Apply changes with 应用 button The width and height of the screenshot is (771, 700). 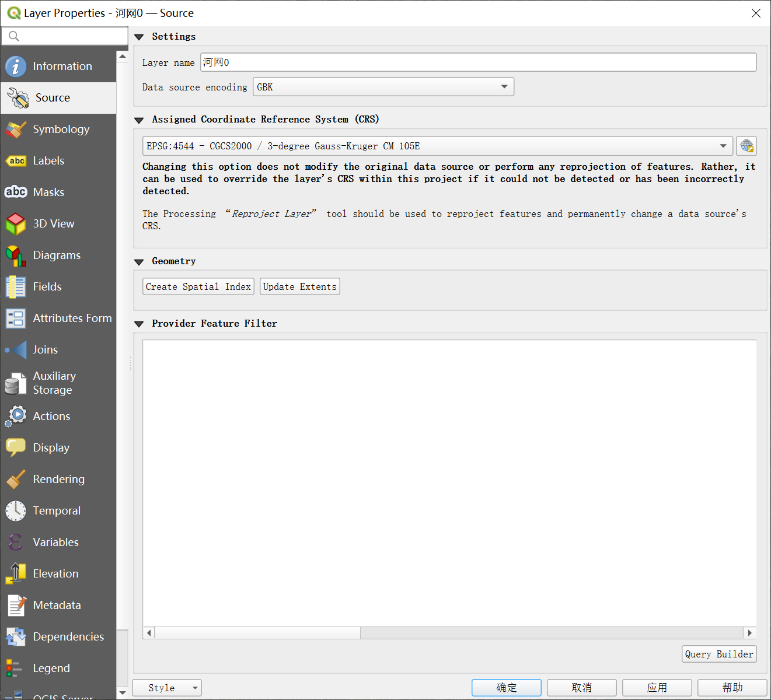657,688
